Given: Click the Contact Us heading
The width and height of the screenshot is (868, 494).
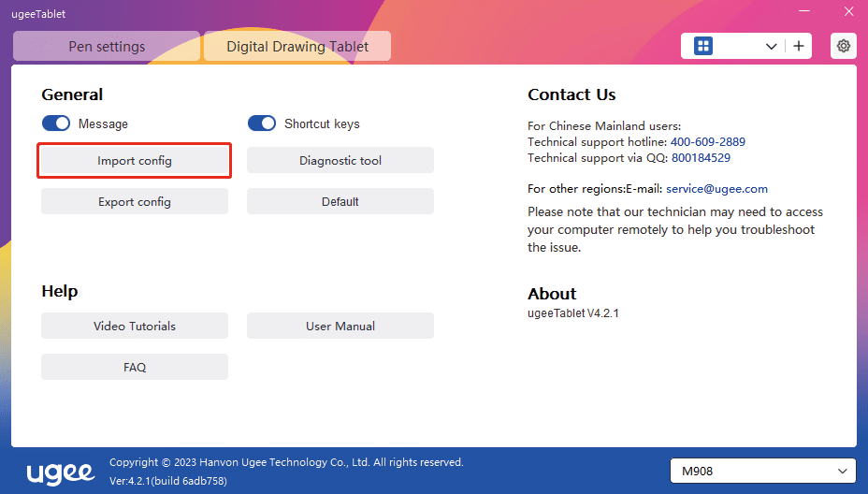Looking at the screenshot, I should point(571,94).
